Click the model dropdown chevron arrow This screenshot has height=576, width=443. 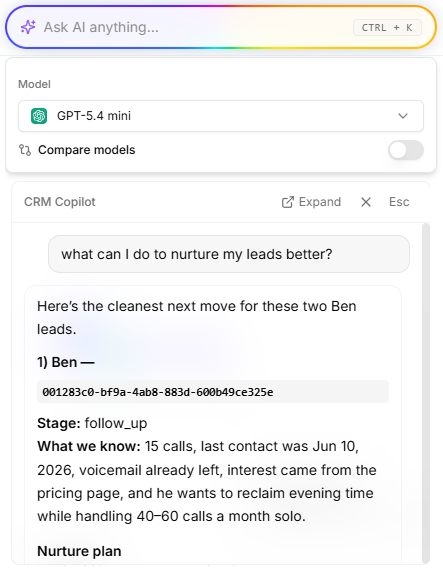(x=403, y=116)
